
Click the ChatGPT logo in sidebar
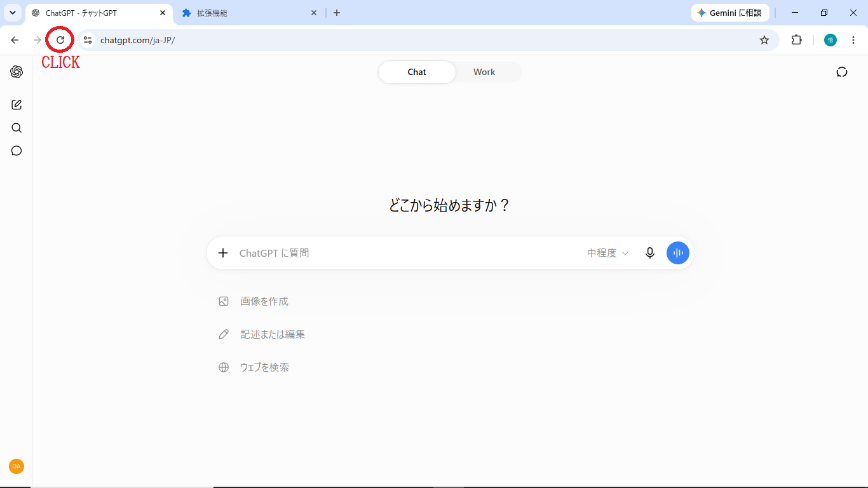17,72
